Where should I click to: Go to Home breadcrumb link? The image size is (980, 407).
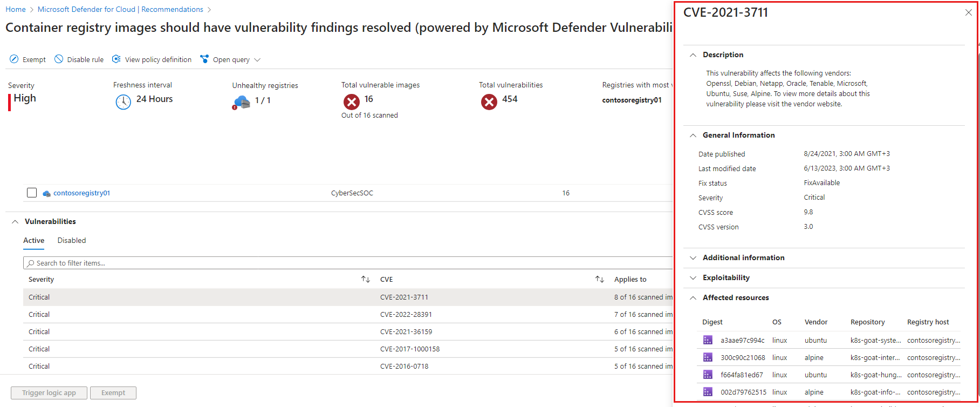tap(16, 9)
